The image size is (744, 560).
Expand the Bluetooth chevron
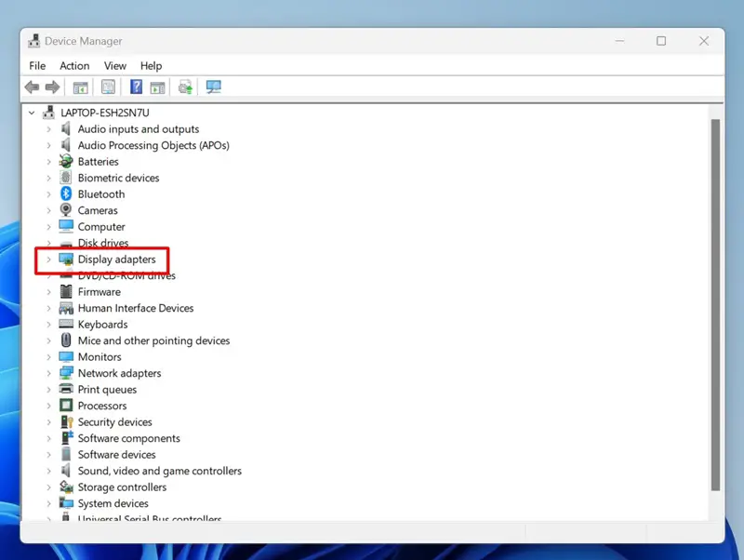coord(48,194)
